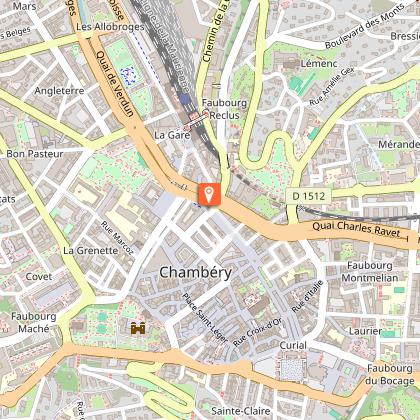Screen dimensions: 420x420
Task: Click the blue dashed playground symbol in park
Action: click(129, 74)
